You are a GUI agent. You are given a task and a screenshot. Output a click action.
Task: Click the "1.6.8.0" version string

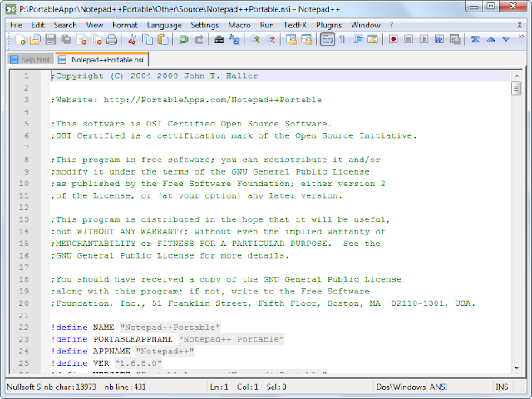click(x=138, y=363)
